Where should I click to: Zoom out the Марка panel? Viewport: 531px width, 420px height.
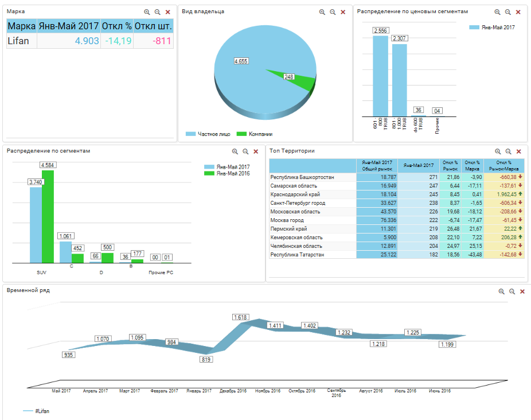(x=157, y=12)
